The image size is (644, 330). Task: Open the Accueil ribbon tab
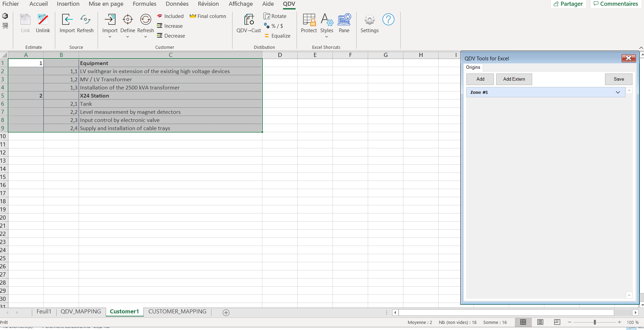[39, 4]
